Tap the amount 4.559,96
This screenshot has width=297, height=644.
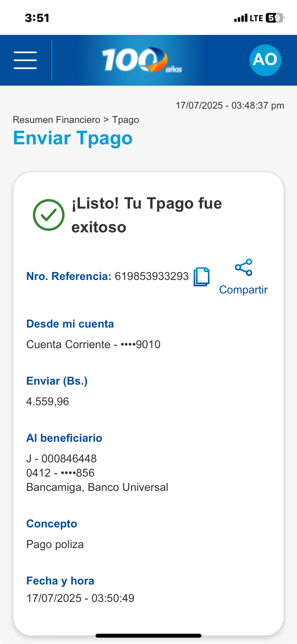(48, 402)
